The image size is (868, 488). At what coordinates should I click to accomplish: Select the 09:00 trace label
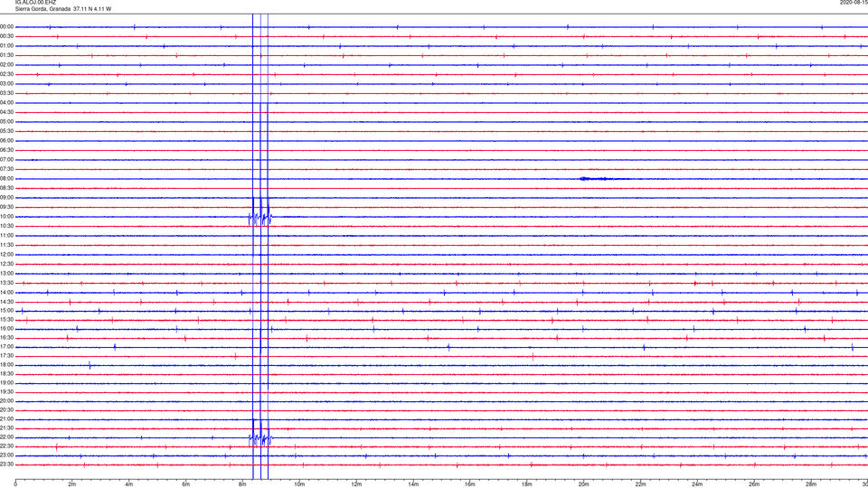6,198
